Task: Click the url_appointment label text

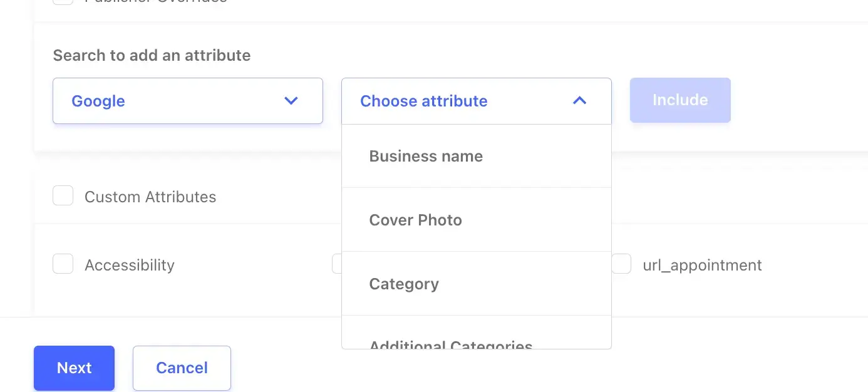Action: (x=702, y=265)
